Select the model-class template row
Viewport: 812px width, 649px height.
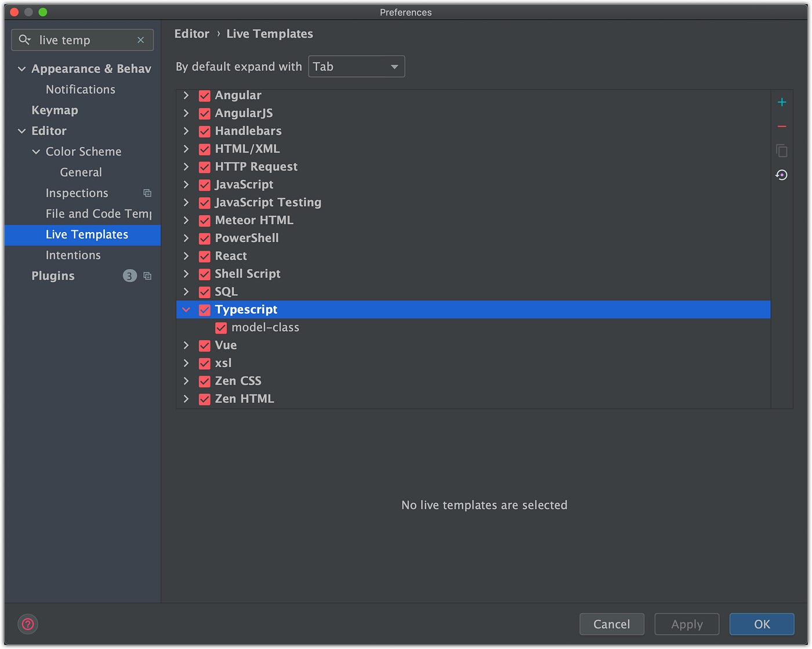point(473,328)
